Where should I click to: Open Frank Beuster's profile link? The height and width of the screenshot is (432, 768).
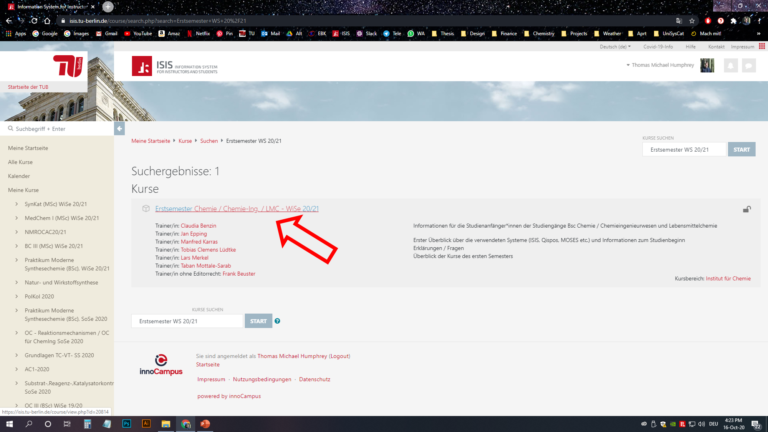click(239, 274)
